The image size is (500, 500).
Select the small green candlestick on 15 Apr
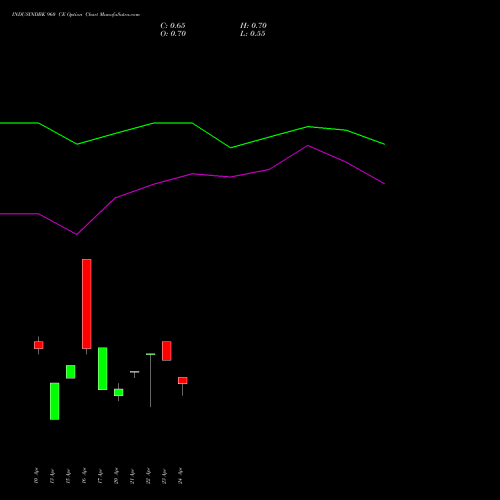pyautogui.click(x=71, y=372)
